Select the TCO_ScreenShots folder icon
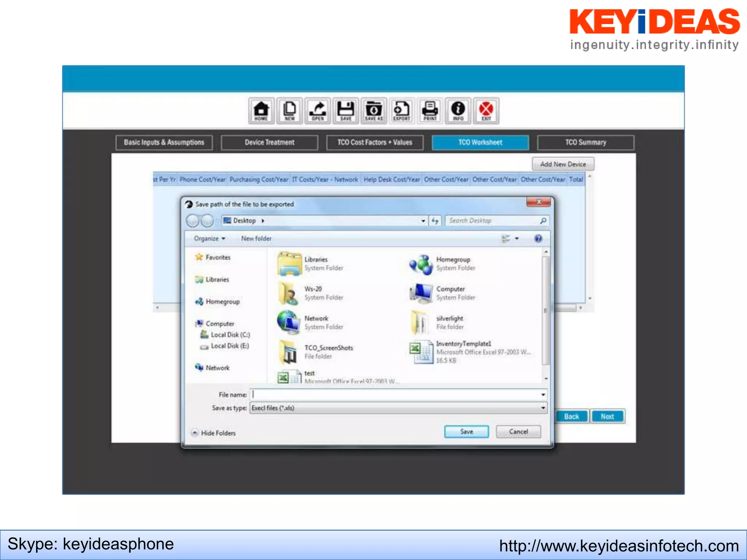747x560 pixels. (x=289, y=352)
